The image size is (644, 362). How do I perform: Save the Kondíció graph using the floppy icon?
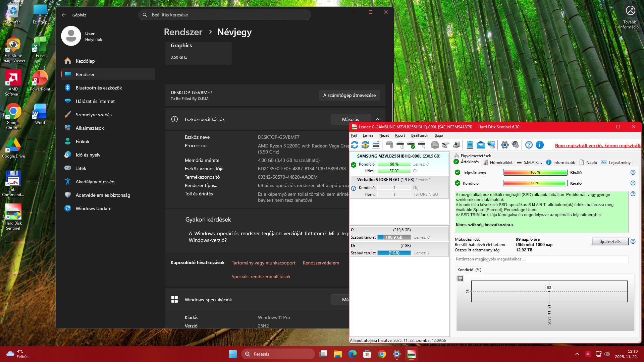point(460,279)
